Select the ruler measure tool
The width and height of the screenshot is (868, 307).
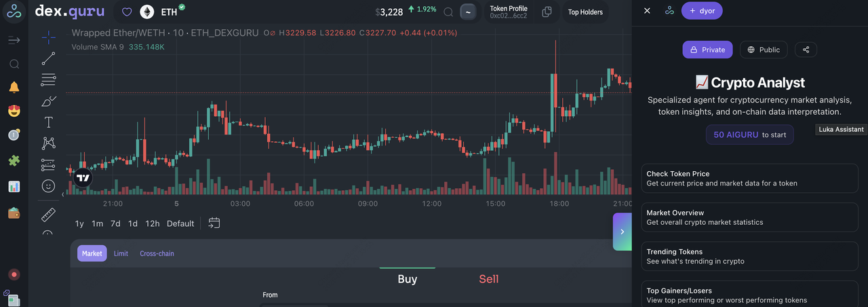pos(48,215)
